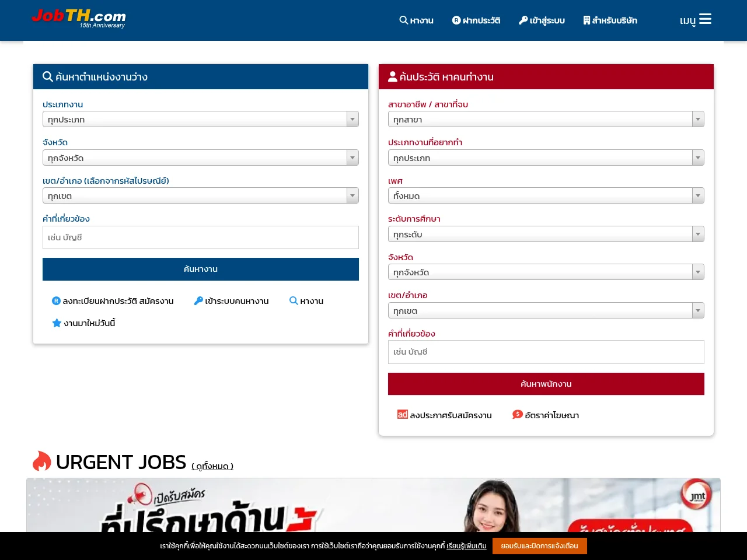Focus the คำที่เกี่ยวข้อง field in job search
Image resolution: width=747 pixels, height=560 pixels.
click(x=201, y=237)
